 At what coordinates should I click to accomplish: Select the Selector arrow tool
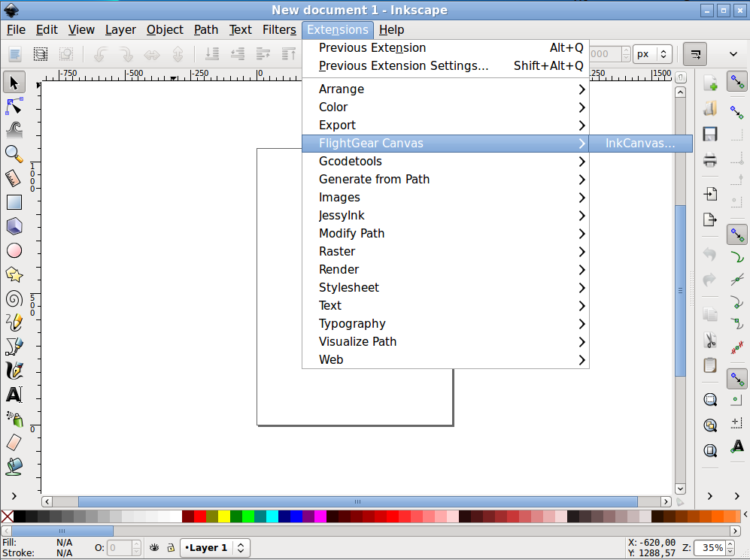[14, 83]
